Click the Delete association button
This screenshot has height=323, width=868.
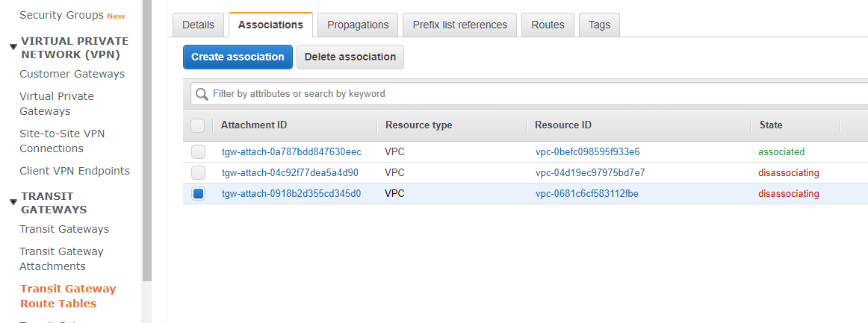(350, 57)
